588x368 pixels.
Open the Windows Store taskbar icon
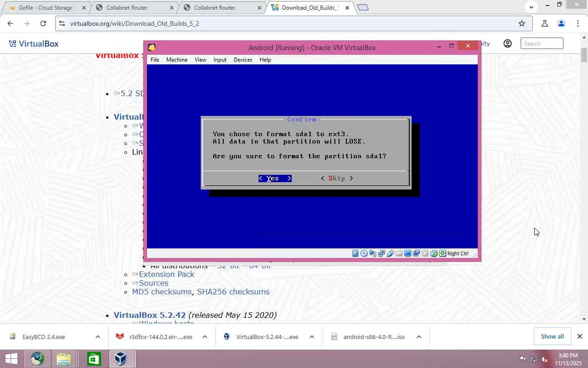(94, 359)
